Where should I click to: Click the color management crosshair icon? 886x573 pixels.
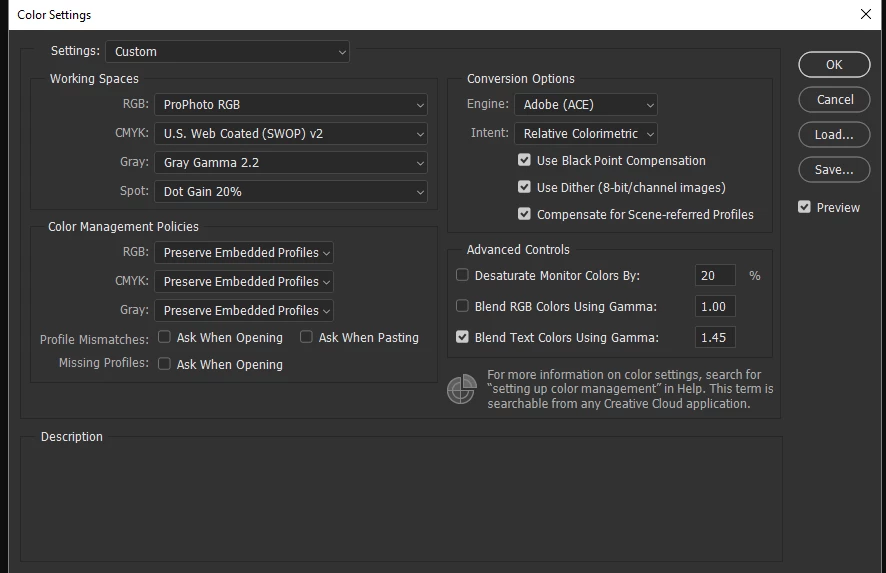(461, 389)
